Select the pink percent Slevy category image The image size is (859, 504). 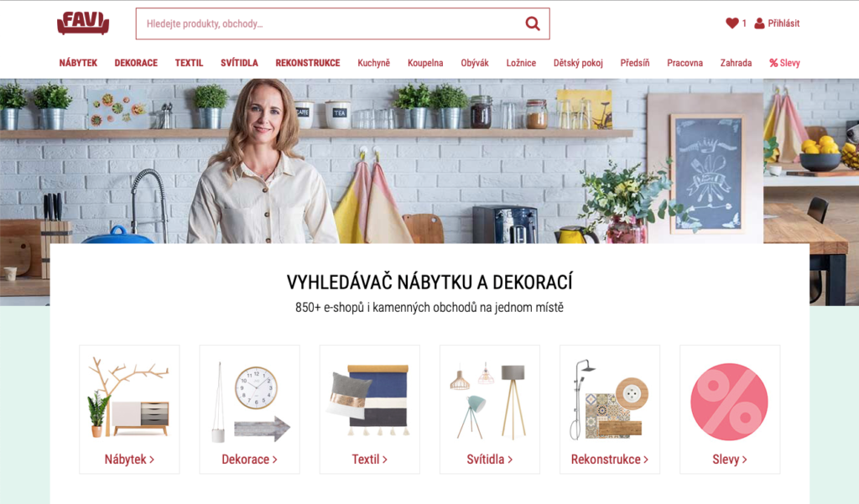click(x=729, y=402)
